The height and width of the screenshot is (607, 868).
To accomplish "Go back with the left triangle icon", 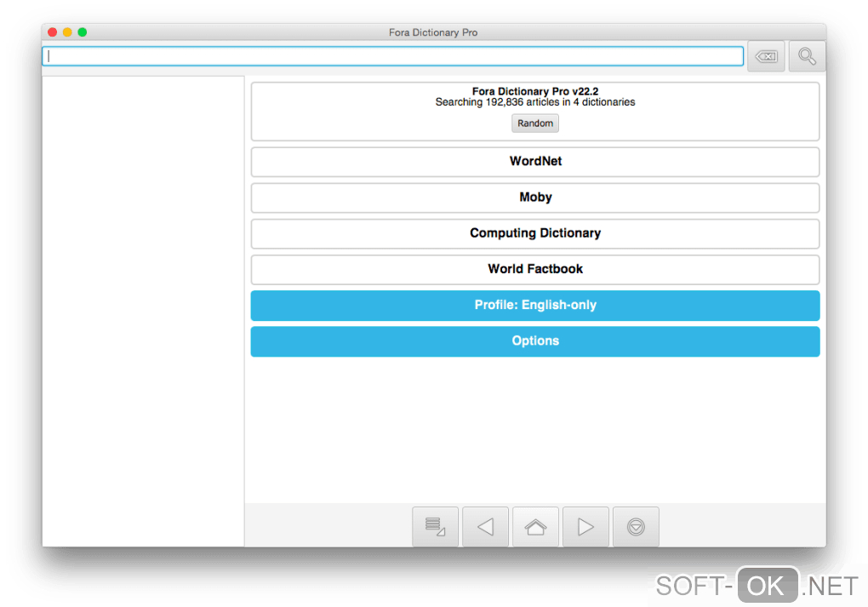I will click(485, 526).
